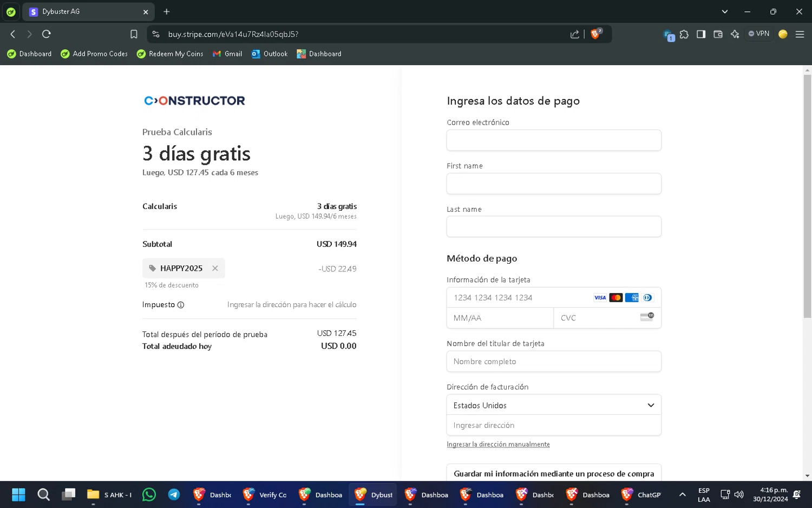Open Task View on taskbar
This screenshot has width=812, height=508.
68,494
